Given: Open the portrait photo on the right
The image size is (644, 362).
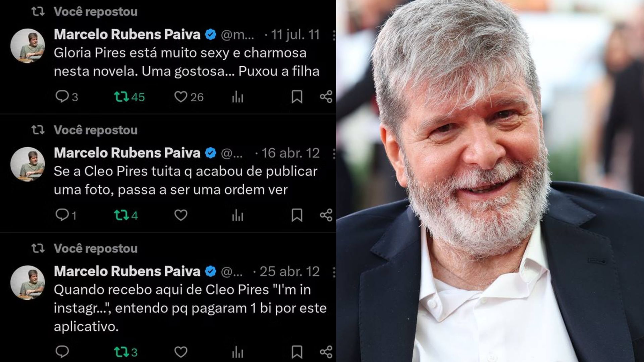Looking at the screenshot, I should click(490, 181).
